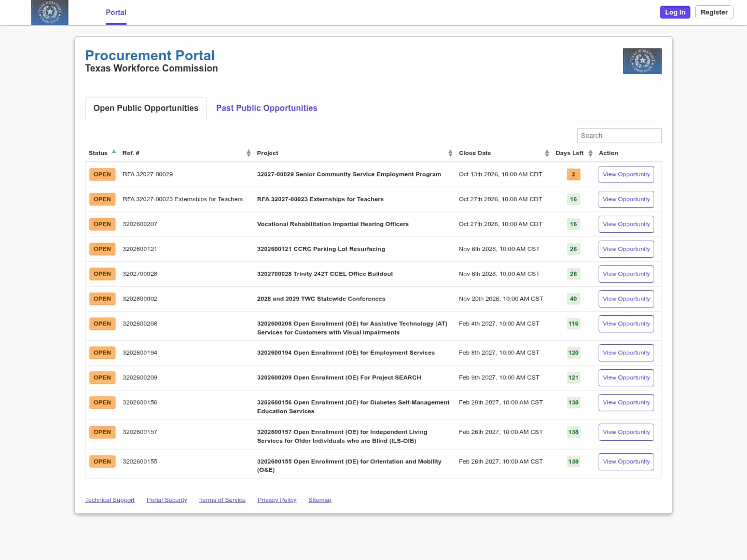View Opportunity for CCRC Parking Lot Resurfacing
Screen dimensions: 747x560
[626, 249]
